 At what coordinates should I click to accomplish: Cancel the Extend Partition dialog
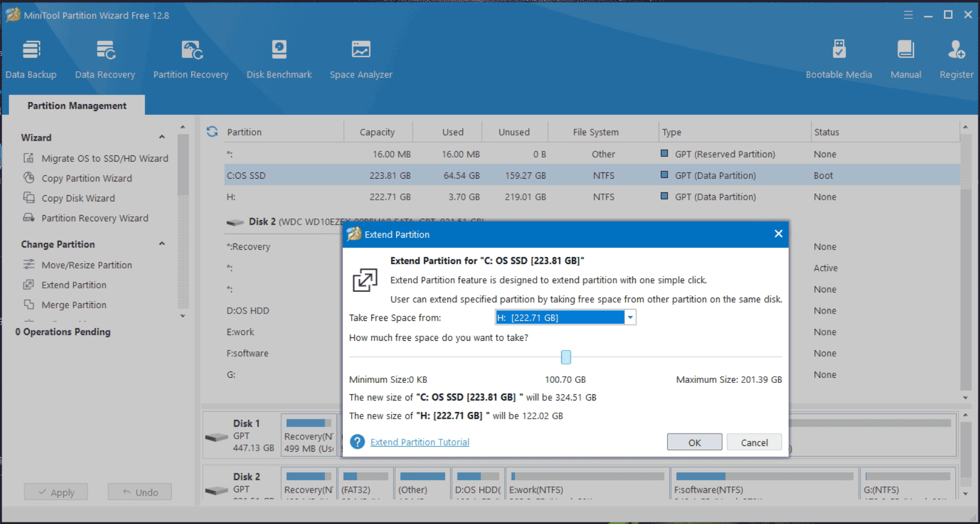(x=754, y=442)
